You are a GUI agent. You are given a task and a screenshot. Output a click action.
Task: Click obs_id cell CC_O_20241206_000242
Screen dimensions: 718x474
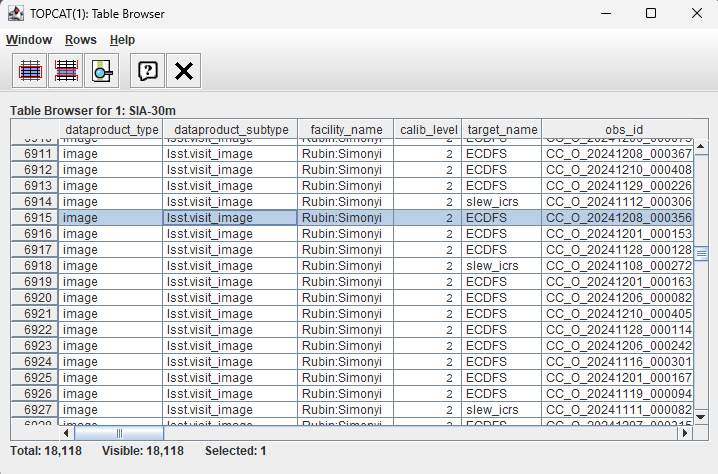[618, 346]
